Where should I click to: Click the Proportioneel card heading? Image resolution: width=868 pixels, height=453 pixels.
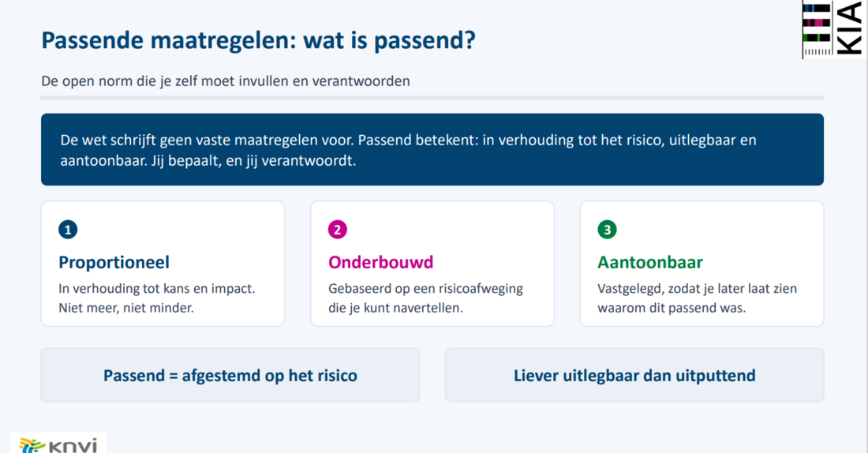coord(114,262)
